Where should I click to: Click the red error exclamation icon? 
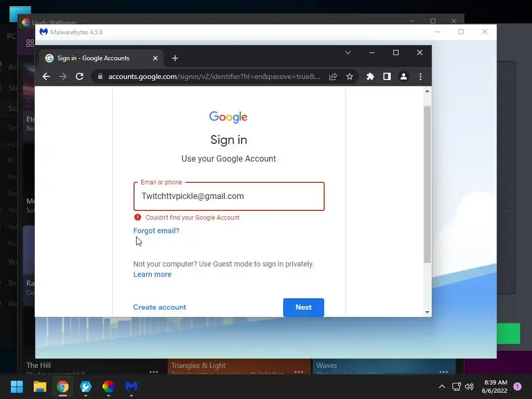137,217
